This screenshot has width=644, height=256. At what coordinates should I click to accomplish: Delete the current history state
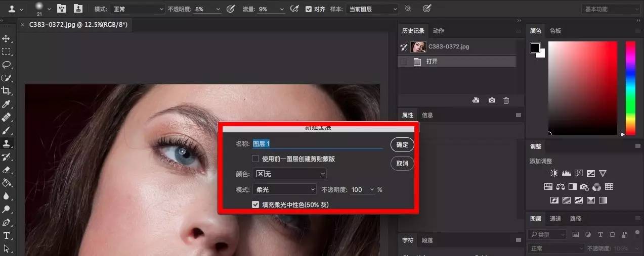click(506, 100)
